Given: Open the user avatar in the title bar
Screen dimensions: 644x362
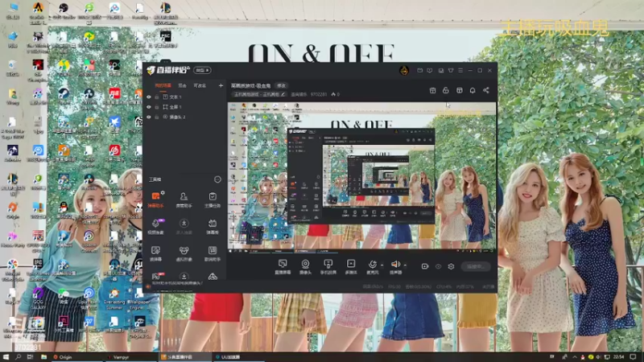Looking at the screenshot, I should tap(404, 70).
